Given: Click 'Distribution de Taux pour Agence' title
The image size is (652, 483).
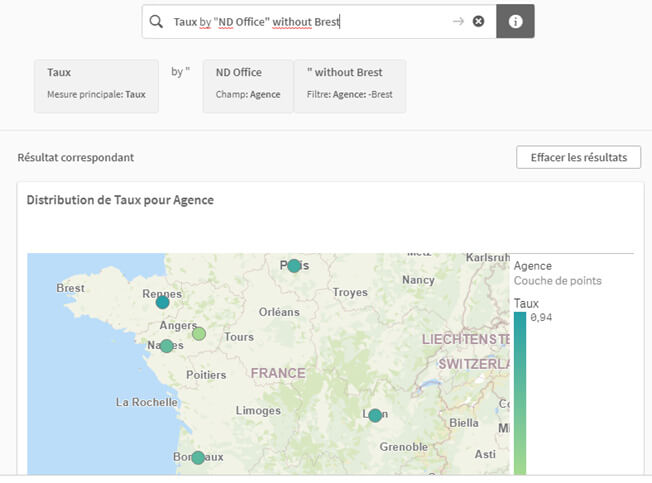Looking at the screenshot, I should tap(120, 200).
